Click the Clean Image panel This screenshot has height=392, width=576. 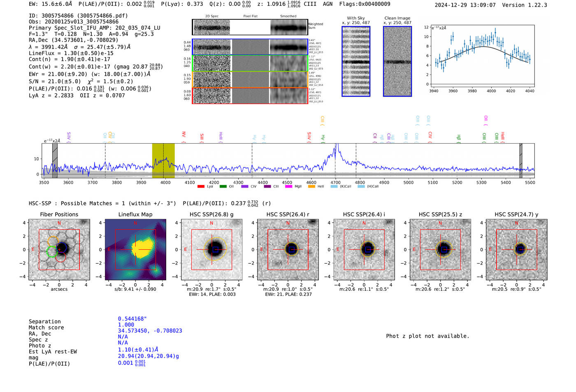pos(397,61)
